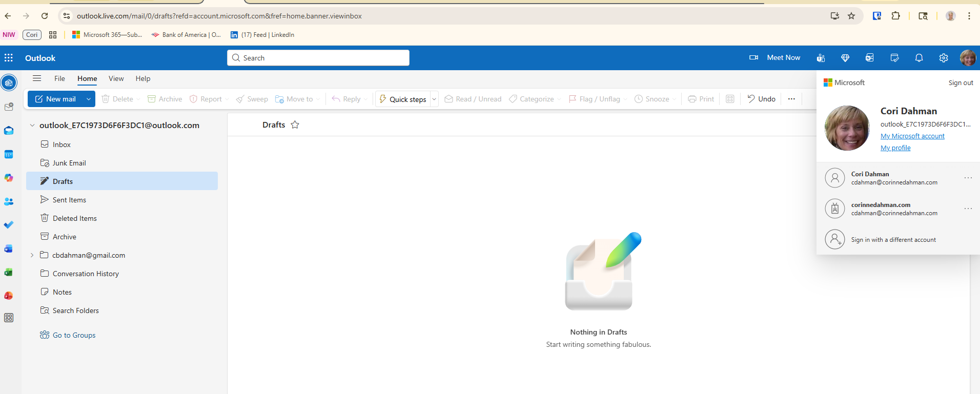Open Microsoft 365 bookmark

point(107,35)
